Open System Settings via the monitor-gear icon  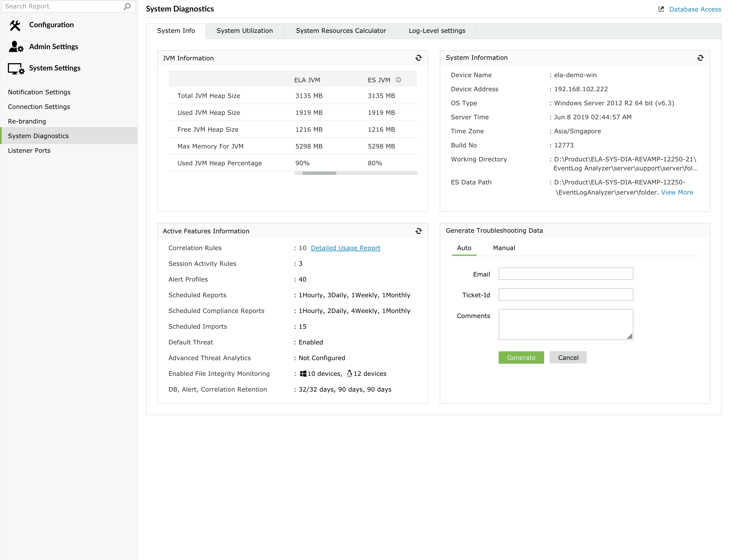[x=16, y=68]
